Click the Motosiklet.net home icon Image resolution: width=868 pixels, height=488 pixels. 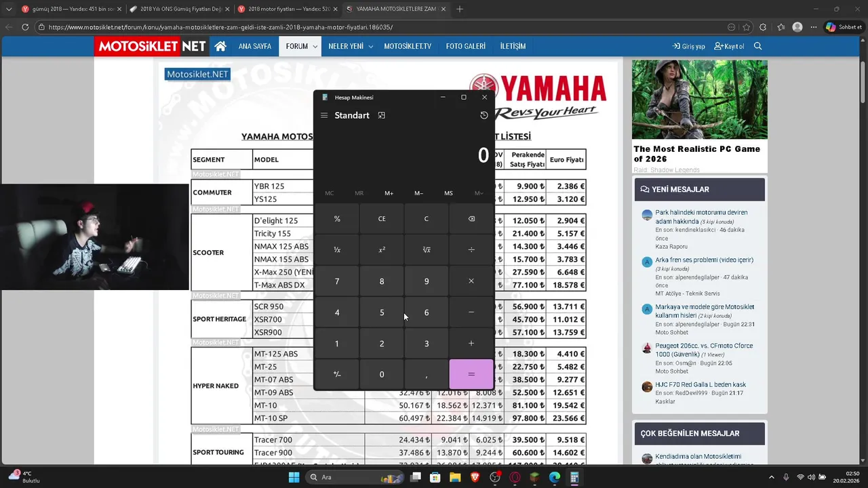[x=220, y=46]
